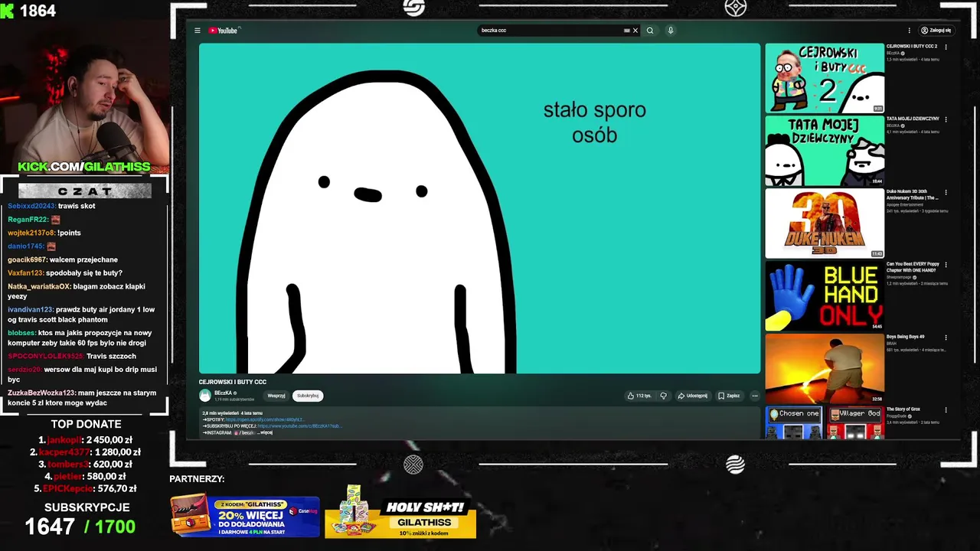The width and height of the screenshot is (980, 551).
Task: Open the 'Tata mojej dziewczyny' thumbnail
Action: 825,151
